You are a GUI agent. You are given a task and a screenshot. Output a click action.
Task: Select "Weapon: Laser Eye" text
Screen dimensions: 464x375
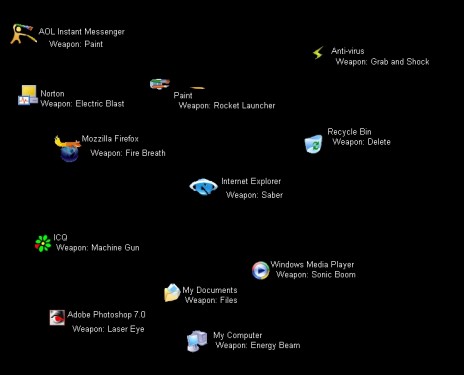pos(108,329)
